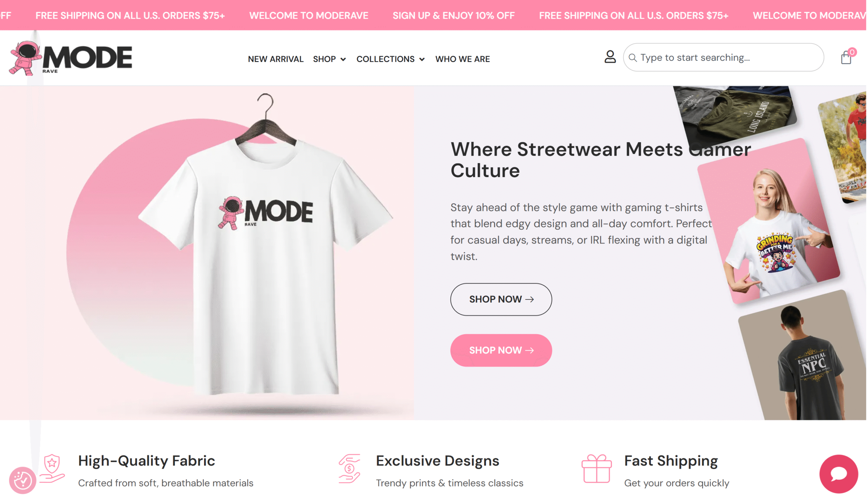Screen dimensions: 868x503
Task: Click the Moderave astronaut logo
Action: click(70, 58)
